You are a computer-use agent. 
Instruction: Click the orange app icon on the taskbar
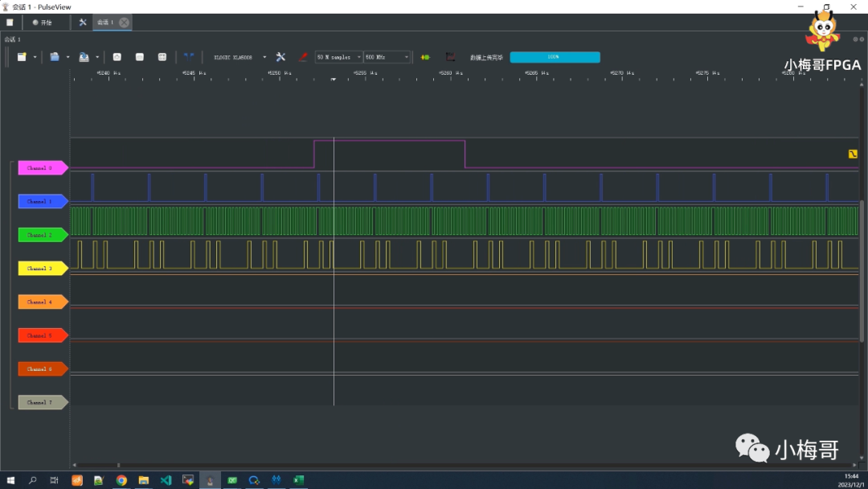(x=77, y=480)
